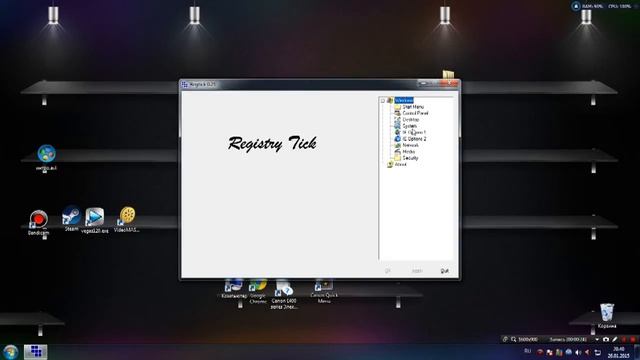Viewport: 640px width, 360px height.
Task: Click the camera screenshot icon in recorder bar
Action: pyautogui.click(x=606, y=340)
